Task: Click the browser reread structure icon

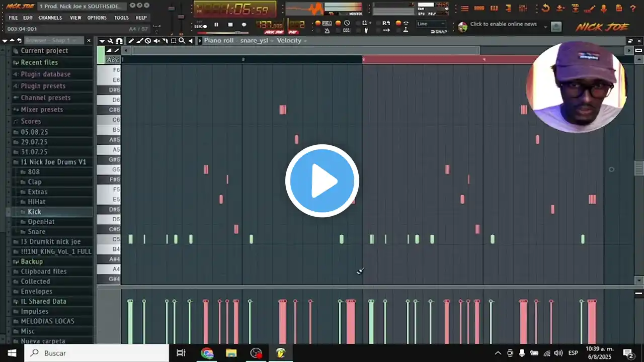Action: [x=19, y=41]
